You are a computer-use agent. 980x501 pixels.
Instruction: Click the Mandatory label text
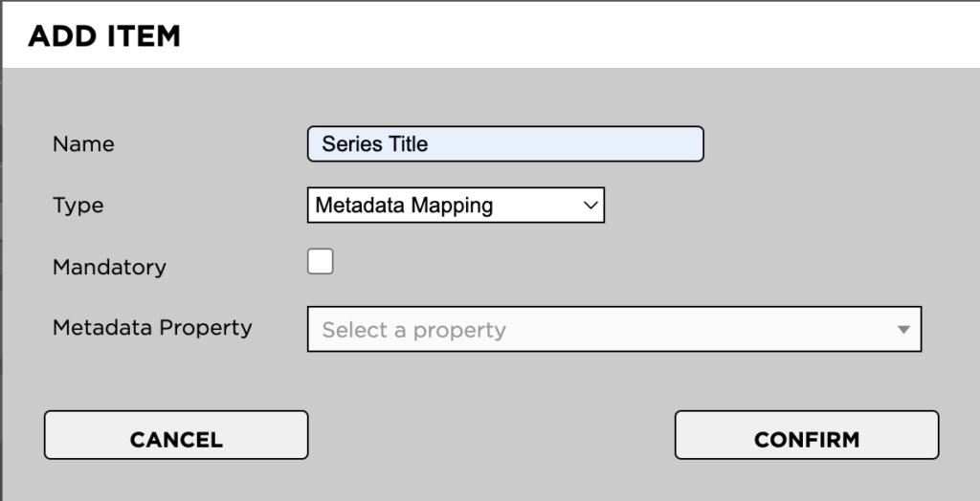(109, 267)
